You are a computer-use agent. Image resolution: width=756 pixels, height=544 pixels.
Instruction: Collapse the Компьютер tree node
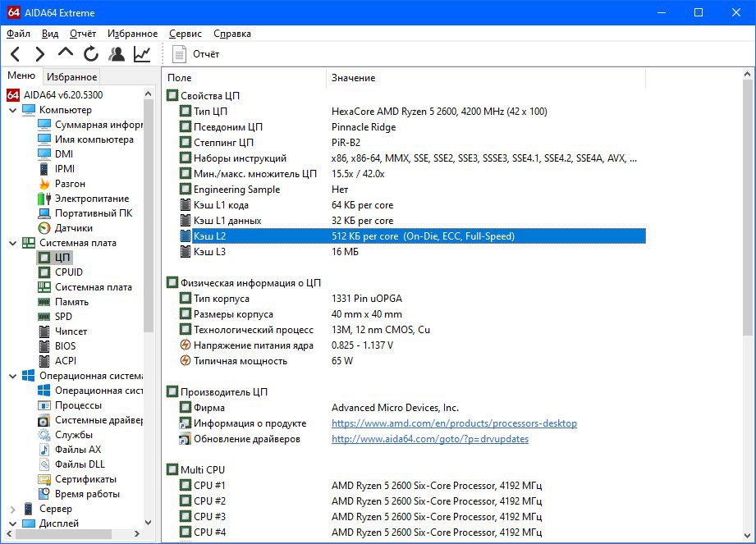tap(13, 110)
